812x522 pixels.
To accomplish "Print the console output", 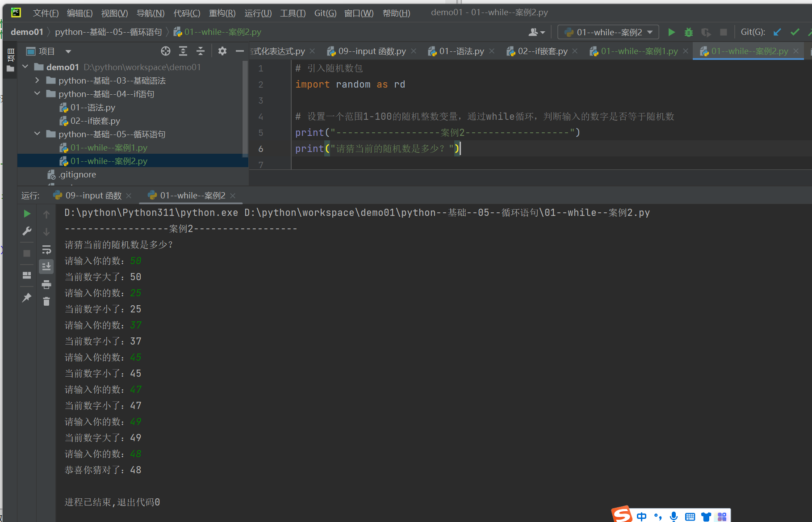I will 46,284.
